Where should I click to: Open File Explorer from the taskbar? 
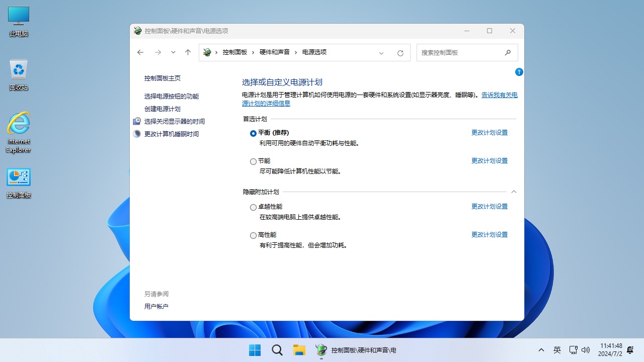299,350
